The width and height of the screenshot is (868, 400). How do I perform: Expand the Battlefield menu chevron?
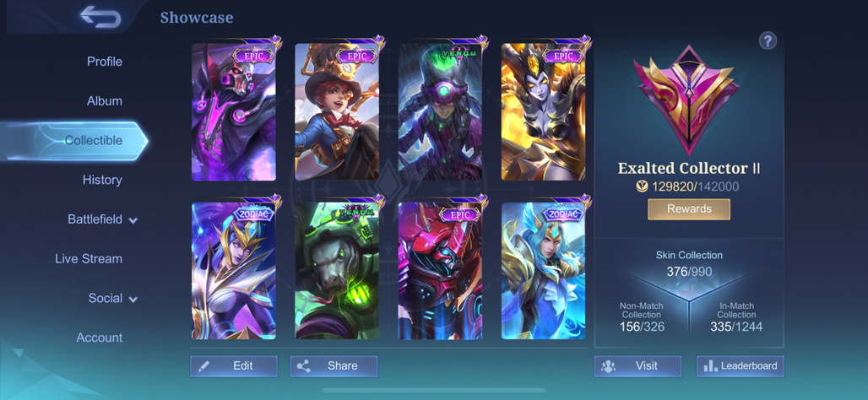pos(133,220)
